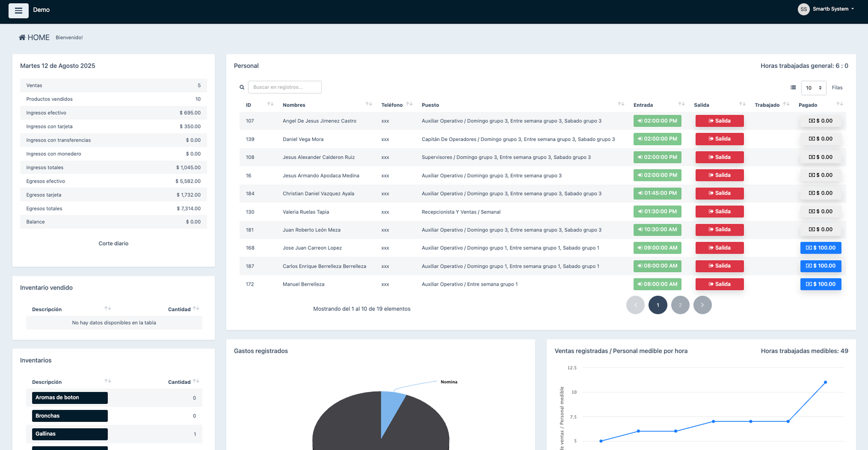
Task: Sort Personal table by Entrada arrows
Action: pos(681,104)
